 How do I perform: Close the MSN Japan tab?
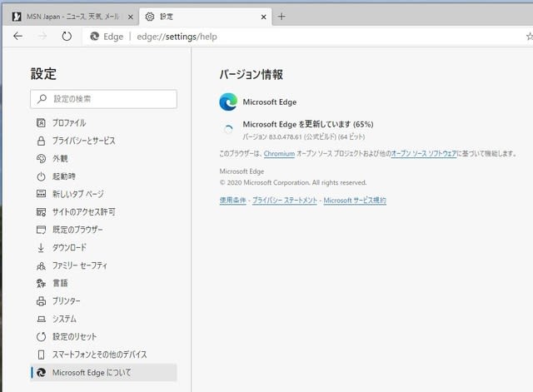(x=130, y=17)
